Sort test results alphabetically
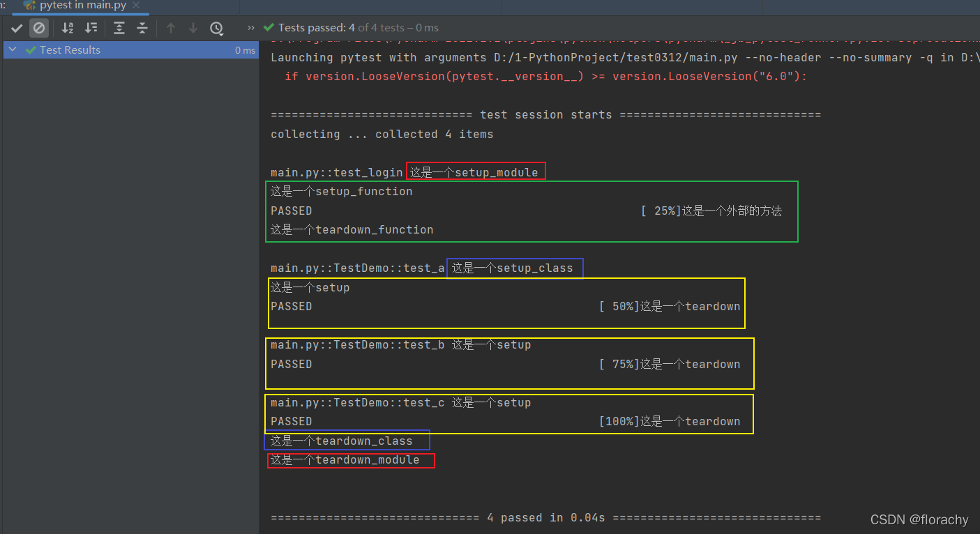 (68, 28)
